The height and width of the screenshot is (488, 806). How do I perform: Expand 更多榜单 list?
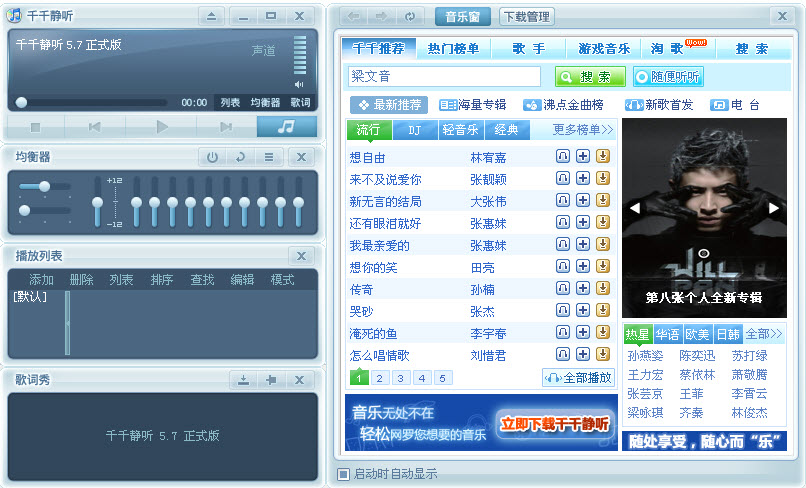point(582,130)
